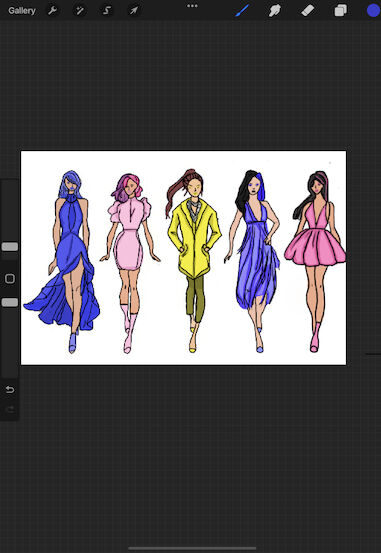Activate the Selection S-shaped tool

(x=106, y=11)
